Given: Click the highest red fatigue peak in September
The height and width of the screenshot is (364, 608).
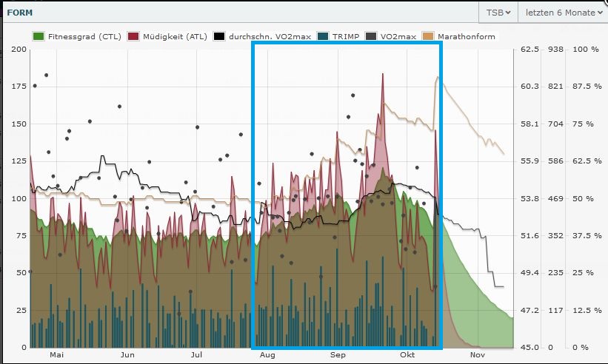Looking at the screenshot, I should click(383, 75).
